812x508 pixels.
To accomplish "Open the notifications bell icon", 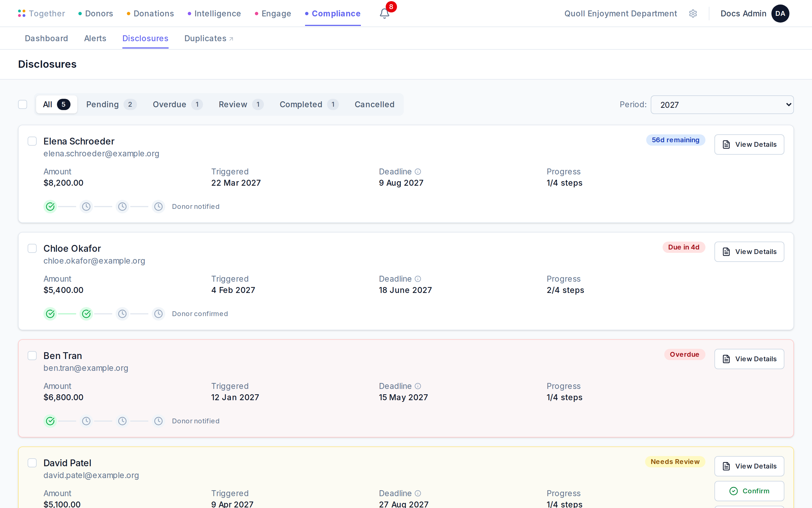I will tap(384, 14).
